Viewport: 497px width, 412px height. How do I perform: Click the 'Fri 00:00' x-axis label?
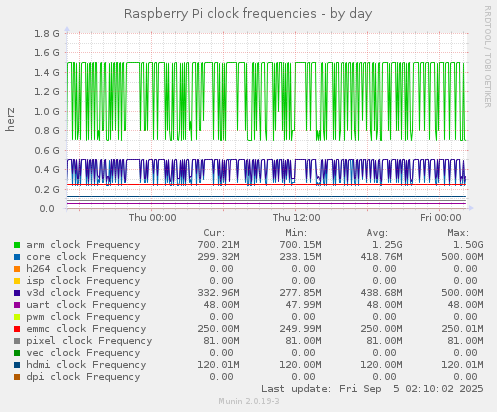point(441,218)
